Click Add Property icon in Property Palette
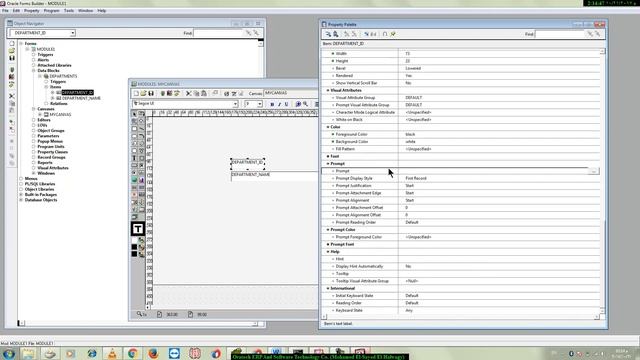 (x=347, y=34)
